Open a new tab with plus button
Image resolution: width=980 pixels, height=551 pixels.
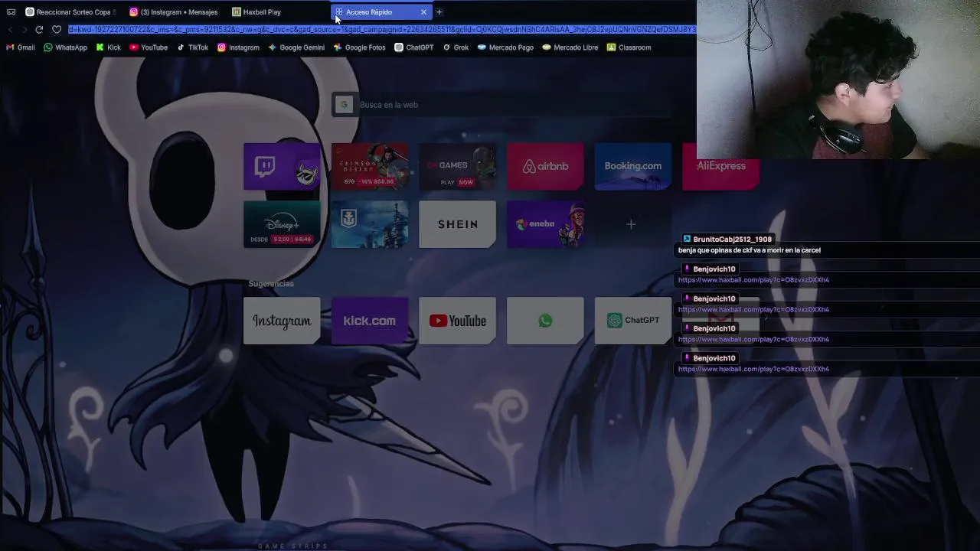(439, 12)
